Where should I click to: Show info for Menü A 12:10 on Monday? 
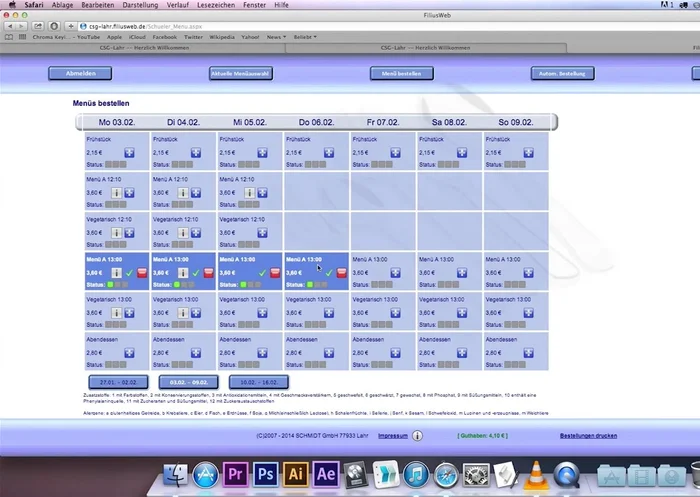tap(116, 193)
